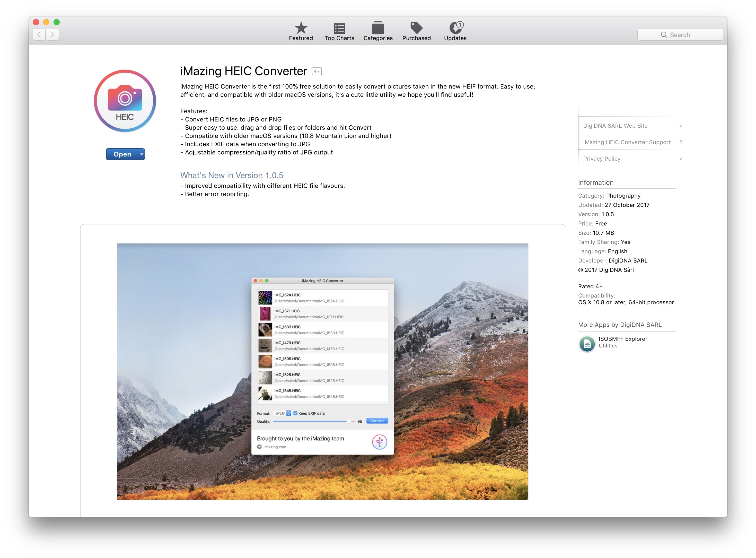Switch to Top Charts tab
This screenshot has height=558, width=756.
(339, 31)
